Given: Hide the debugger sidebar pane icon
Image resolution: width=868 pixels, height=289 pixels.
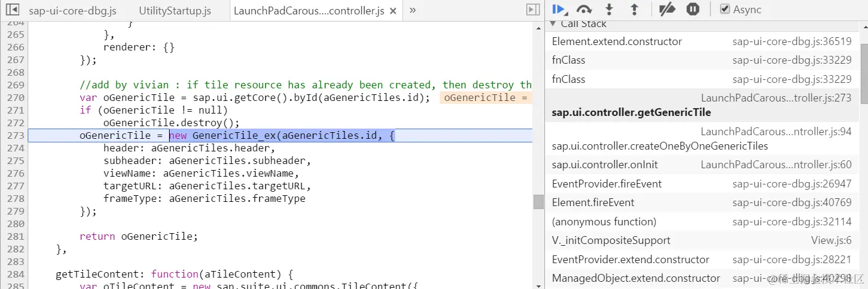Looking at the screenshot, I should 532,10.
